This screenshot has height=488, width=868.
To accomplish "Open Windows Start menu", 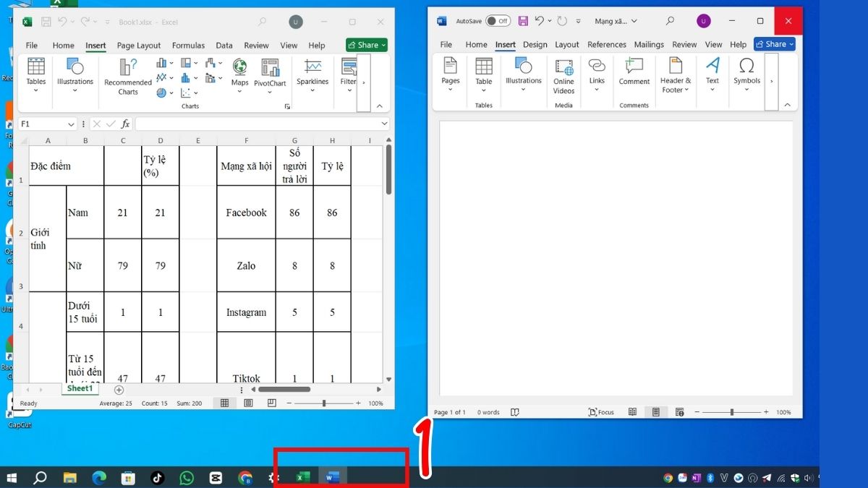I will tap(12, 477).
